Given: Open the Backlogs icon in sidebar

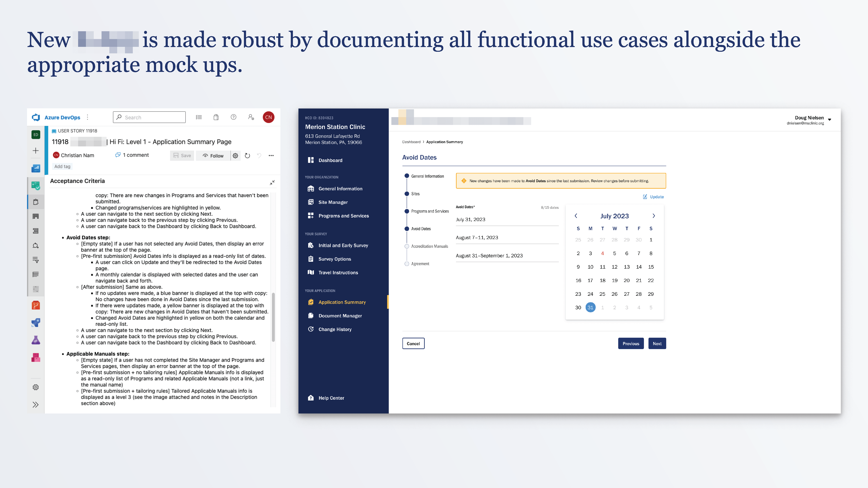Looking at the screenshot, I should click(36, 231).
